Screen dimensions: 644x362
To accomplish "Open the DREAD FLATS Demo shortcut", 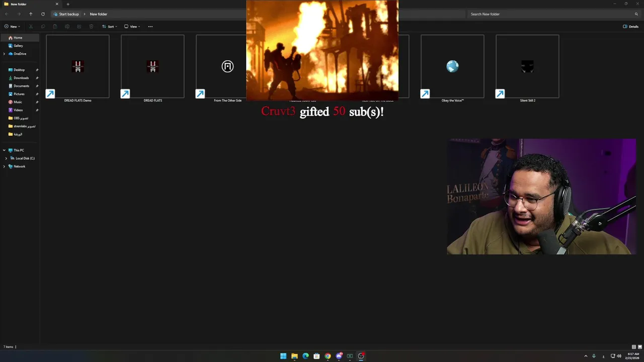I will [77, 68].
